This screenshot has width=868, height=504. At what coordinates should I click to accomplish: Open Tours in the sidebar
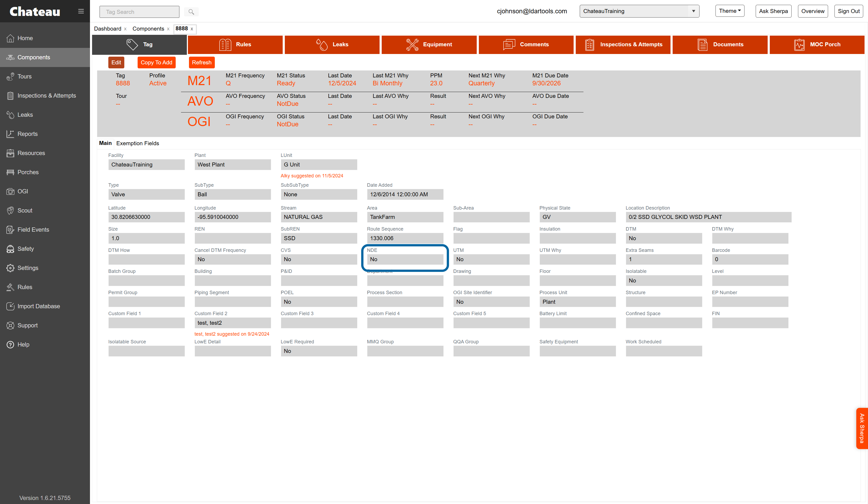tap(45, 76)
